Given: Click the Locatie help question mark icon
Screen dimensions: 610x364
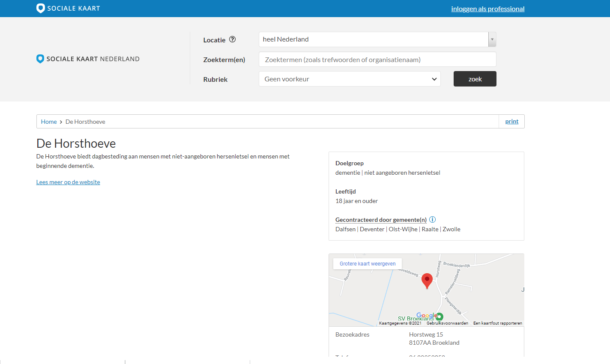Looking at the screenshot, I should coord(232,39).
